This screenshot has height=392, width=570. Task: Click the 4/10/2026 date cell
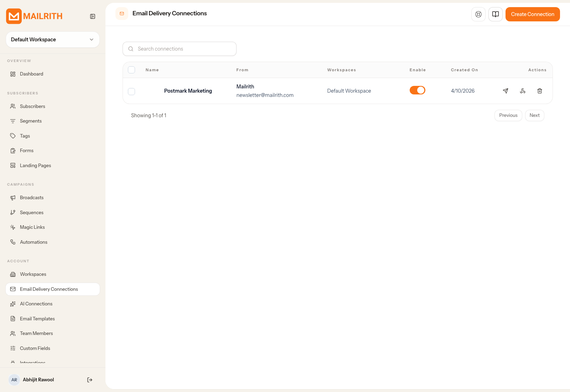(x=463, y=91)
